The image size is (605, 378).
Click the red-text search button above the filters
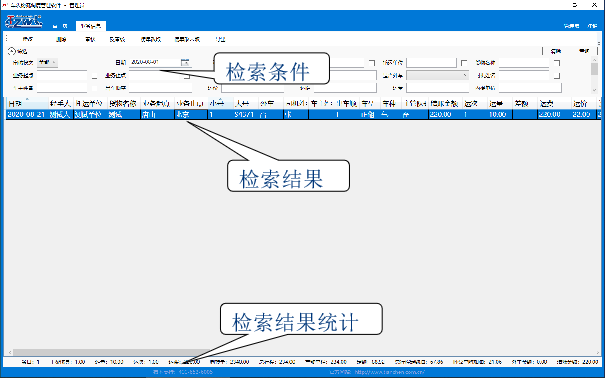coord(556,51)
